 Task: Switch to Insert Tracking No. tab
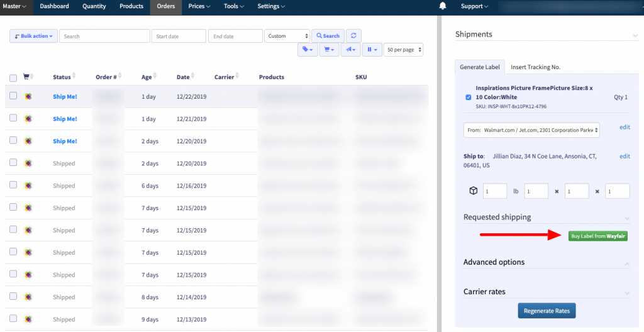tap(536, 67)
